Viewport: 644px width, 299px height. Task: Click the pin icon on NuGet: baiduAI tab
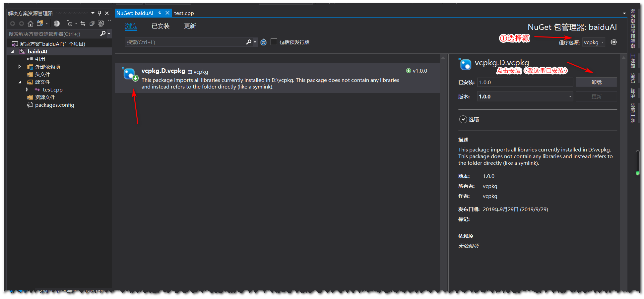click(160, 13)
